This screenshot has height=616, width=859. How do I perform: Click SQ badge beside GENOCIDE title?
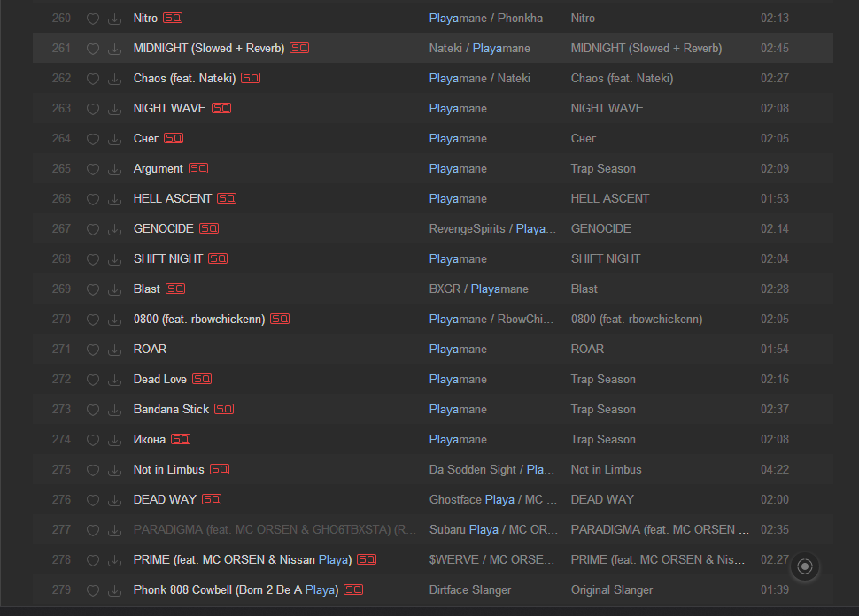[209, 228]
